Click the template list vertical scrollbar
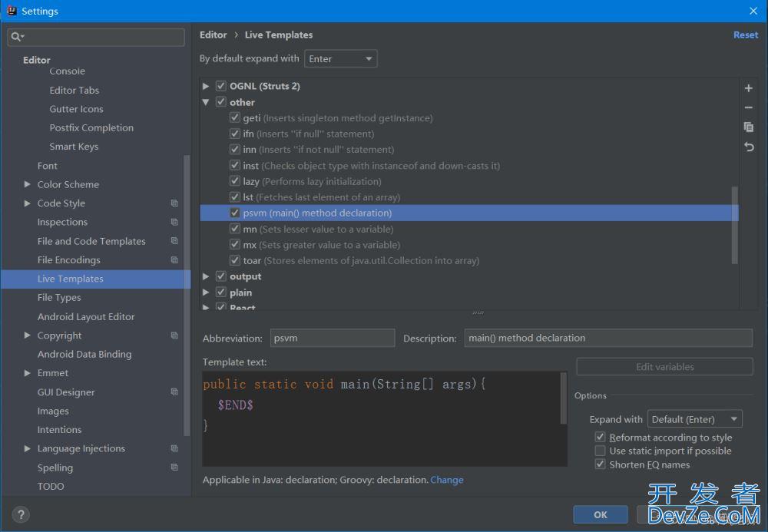 tap(734, 225)
